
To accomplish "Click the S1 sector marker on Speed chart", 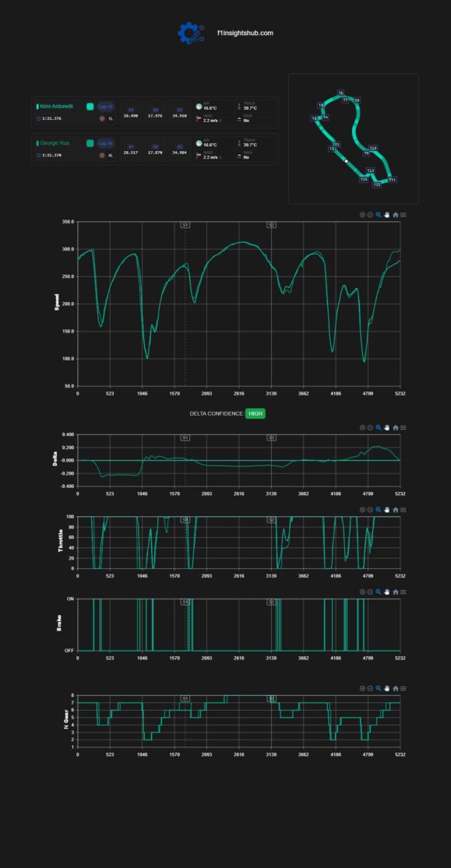I will pyautogui.click(x=185, y=225).
